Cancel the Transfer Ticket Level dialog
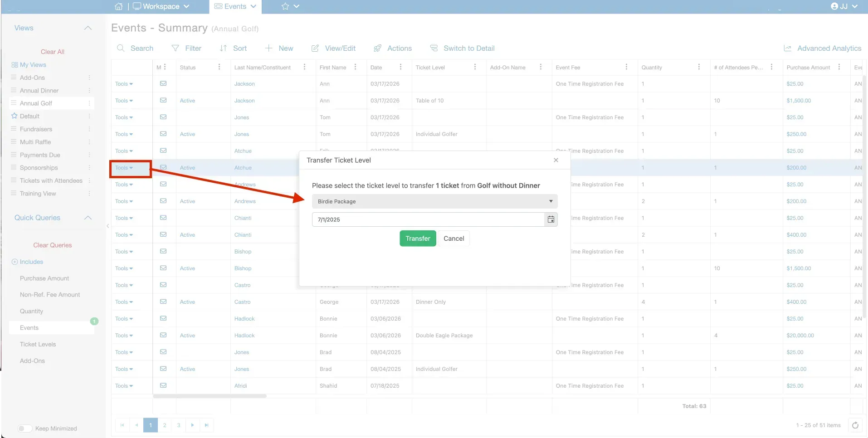The image size is (868, 438). point(454,238)
